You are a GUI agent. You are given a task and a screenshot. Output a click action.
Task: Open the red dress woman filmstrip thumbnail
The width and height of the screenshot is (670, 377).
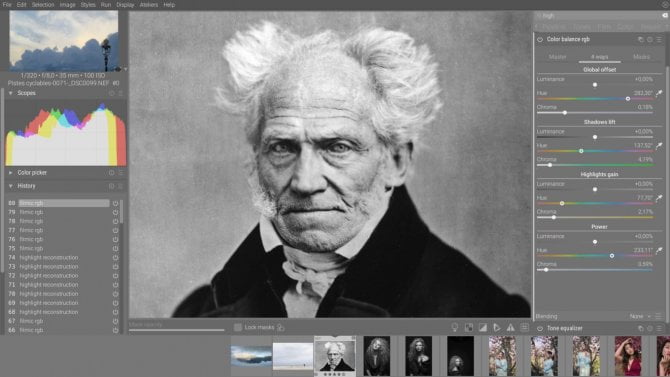click(628, 356)
